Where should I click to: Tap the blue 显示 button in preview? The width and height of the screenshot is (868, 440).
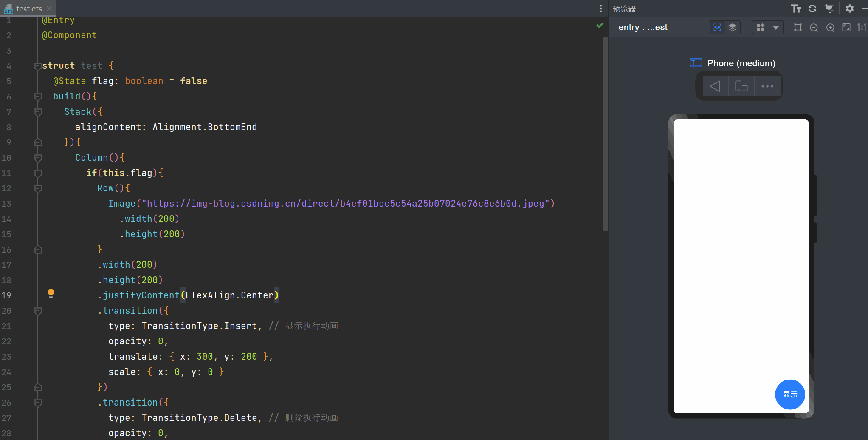(790, 395)
